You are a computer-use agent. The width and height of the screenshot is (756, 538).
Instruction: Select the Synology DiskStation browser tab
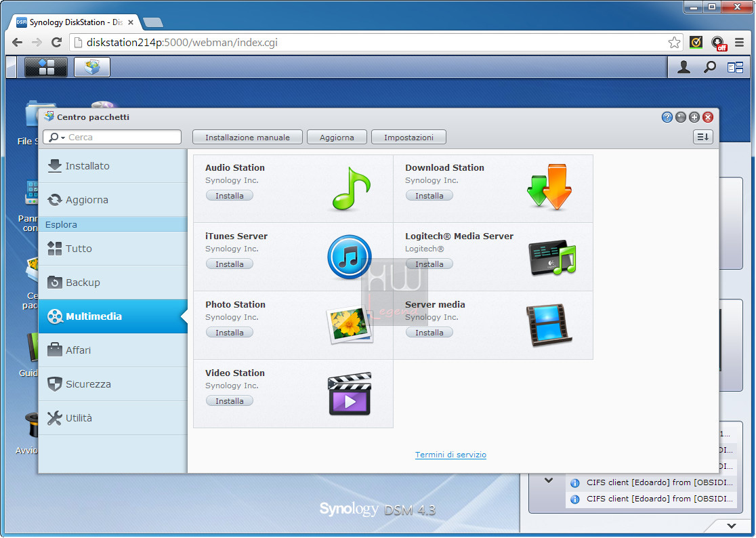[x=75, y=22]
